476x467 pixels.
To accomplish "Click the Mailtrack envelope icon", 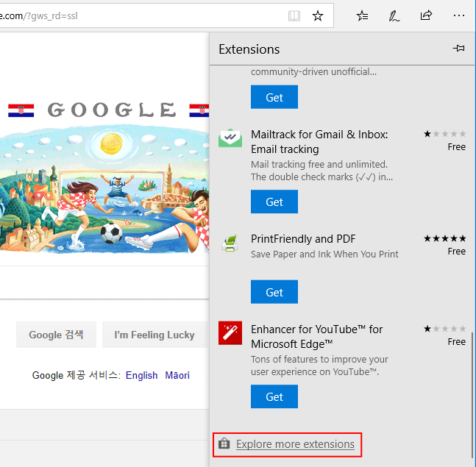I will tap(230, 138).
